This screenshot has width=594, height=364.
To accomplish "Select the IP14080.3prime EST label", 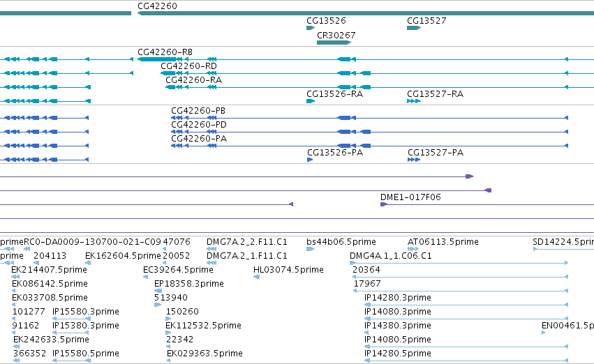I will click(397, 312).
